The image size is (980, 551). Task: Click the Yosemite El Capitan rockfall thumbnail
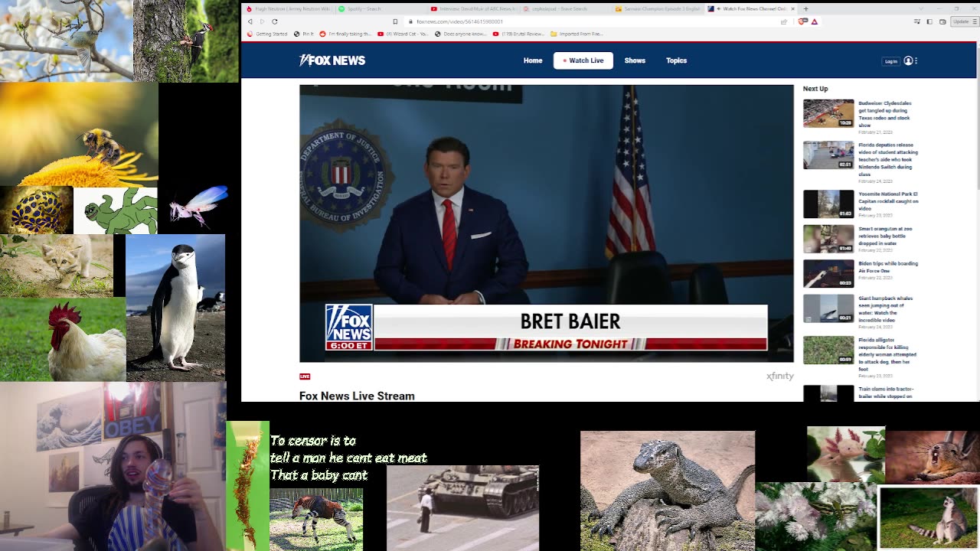coord(828,204)
